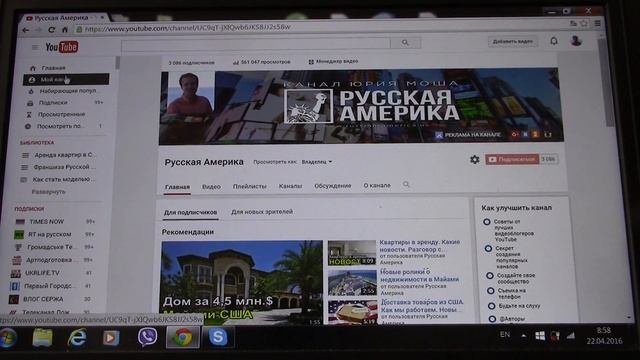This screenshot has height=360, width=640.
Task: Open the Владелец view-as dropdown
Action: [x=317, y=162]
